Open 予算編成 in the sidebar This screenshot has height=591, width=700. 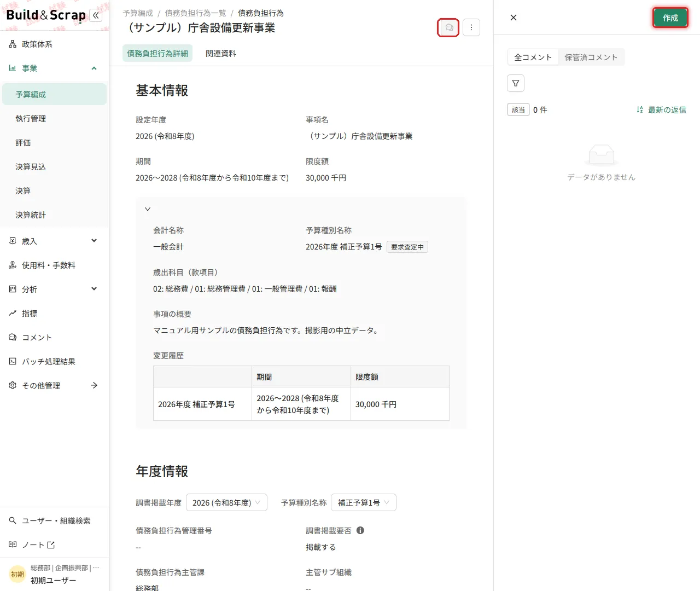(x=54, y=94)
